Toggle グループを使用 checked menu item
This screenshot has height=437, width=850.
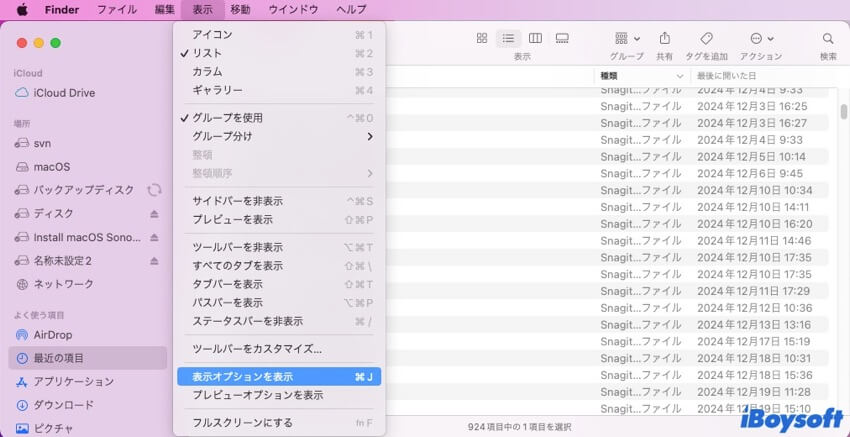coord(227,117)
